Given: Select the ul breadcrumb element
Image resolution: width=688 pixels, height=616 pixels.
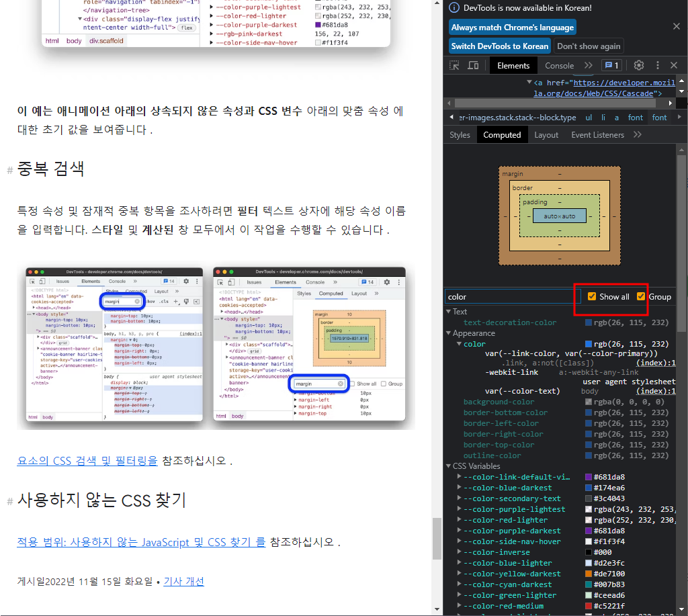Looking at the screenshot, I should pos(589,118).
